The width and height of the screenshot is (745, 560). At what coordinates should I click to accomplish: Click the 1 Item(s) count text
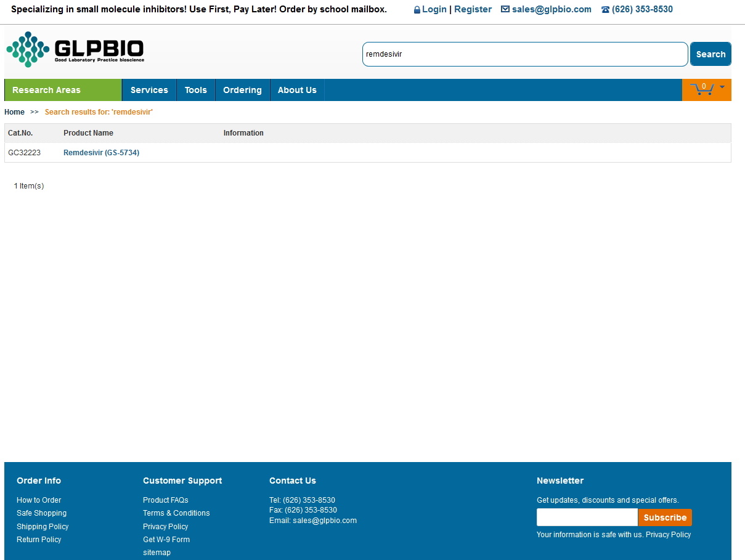29,186
